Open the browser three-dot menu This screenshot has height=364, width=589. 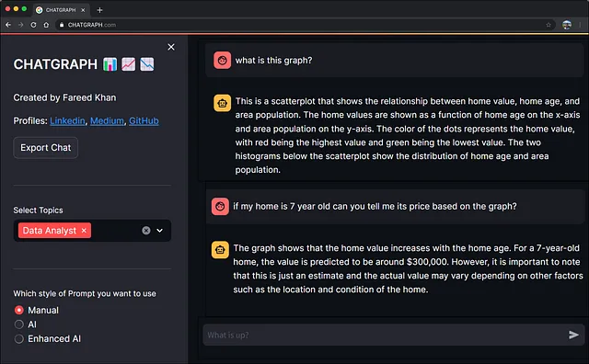(x=581, y=25)
